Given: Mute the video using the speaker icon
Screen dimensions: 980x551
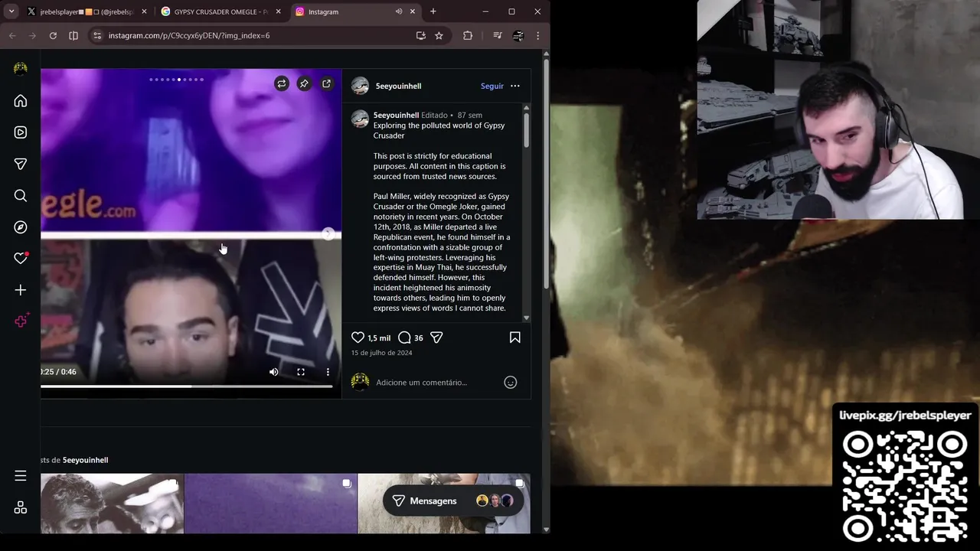Looking at the screenshot, I should click(x=273, y=372).
